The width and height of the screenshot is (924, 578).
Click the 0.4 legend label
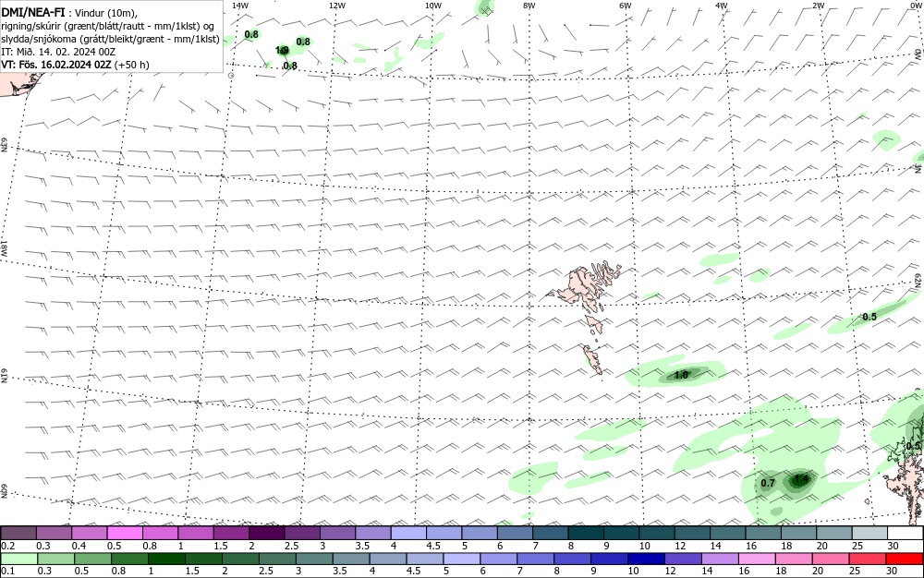(x=79, y=546)
